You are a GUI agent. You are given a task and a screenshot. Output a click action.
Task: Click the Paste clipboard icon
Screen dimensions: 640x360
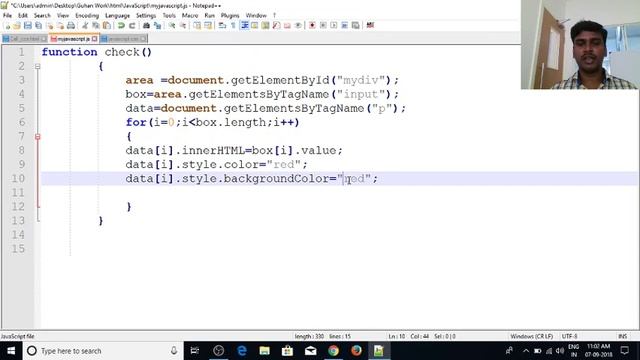tap(107, 26)
